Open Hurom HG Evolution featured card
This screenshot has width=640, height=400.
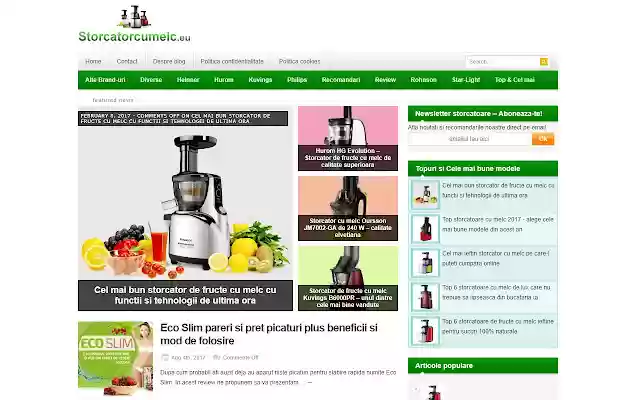click(x=348, y=138)
